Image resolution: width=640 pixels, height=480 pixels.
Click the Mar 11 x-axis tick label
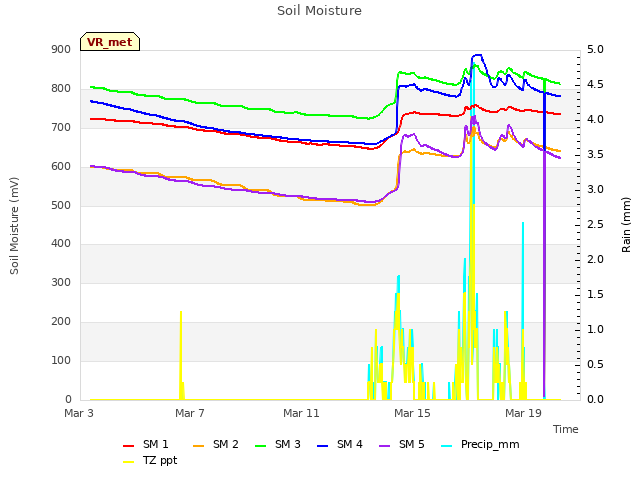(x=301, y=413)
